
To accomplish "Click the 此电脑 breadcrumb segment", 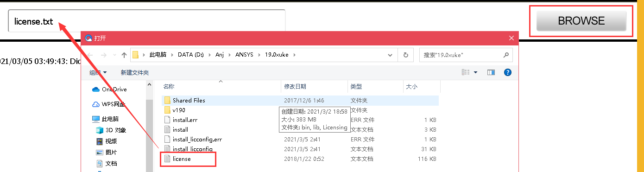I will tap(158, 55).
